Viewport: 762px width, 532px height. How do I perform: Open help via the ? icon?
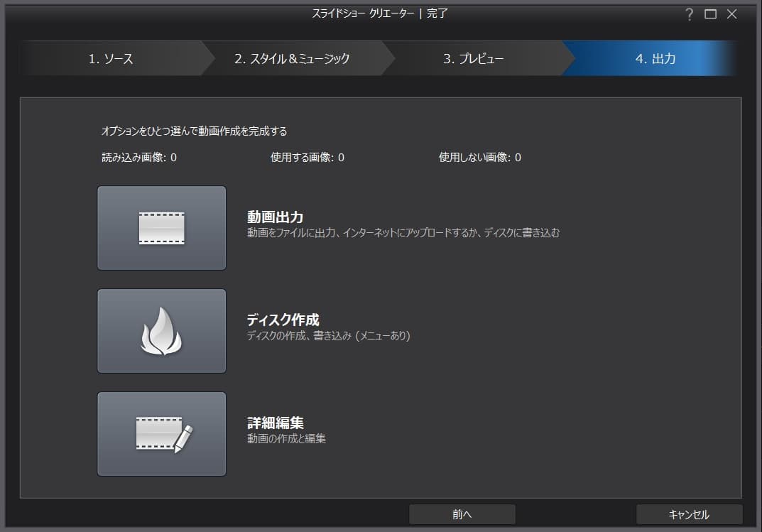click(x=688, y=13)
